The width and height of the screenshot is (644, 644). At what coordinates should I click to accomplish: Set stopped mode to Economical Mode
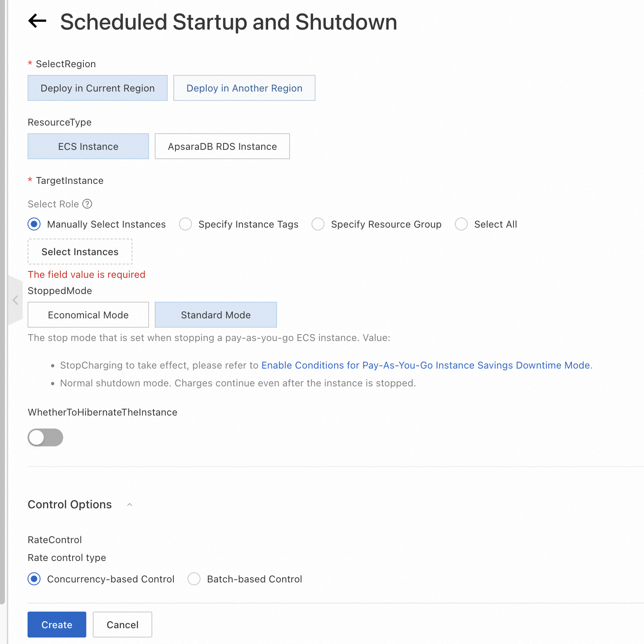(x=88, y=315)
